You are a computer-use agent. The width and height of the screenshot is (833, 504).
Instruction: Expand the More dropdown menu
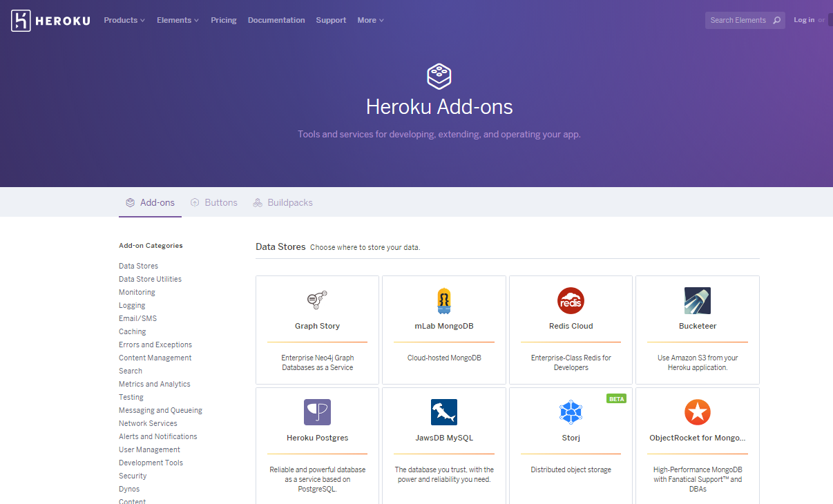coord(370,20)
